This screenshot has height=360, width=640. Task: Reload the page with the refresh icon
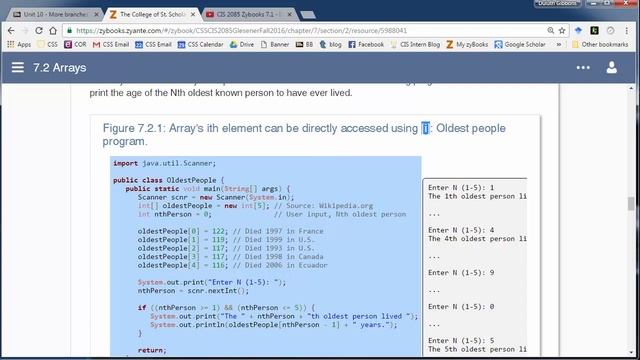point(39,31)
